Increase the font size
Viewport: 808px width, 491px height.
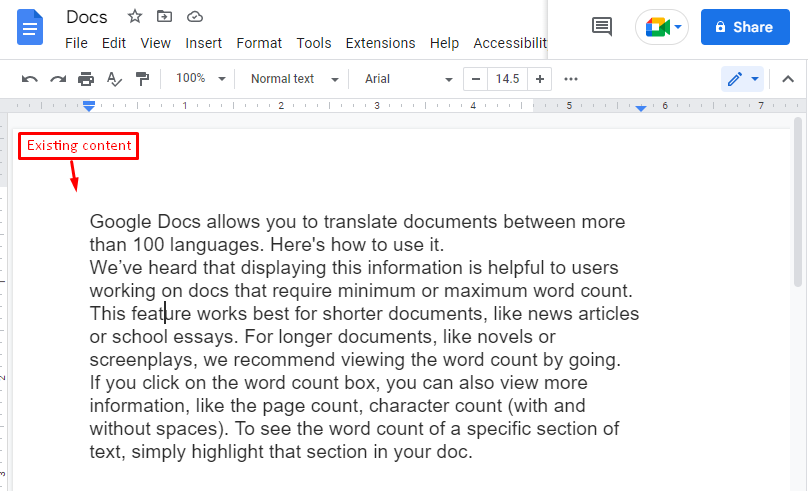click(x=540, y=79)
